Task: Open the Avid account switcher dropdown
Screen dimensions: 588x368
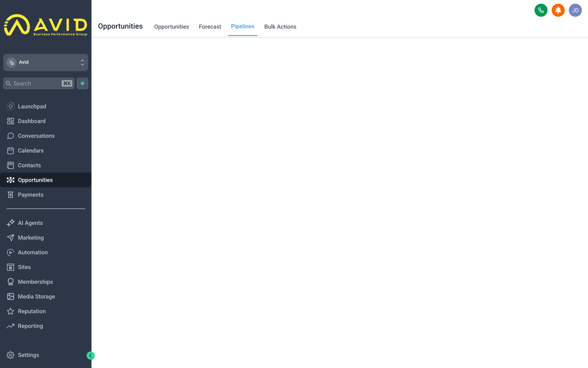Action: point(46,63)
